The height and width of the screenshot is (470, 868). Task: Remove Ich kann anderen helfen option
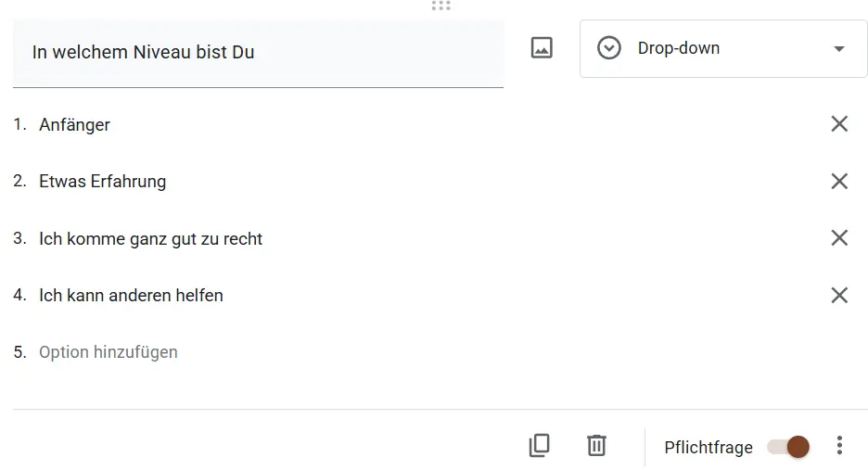(x=839, y=295)
